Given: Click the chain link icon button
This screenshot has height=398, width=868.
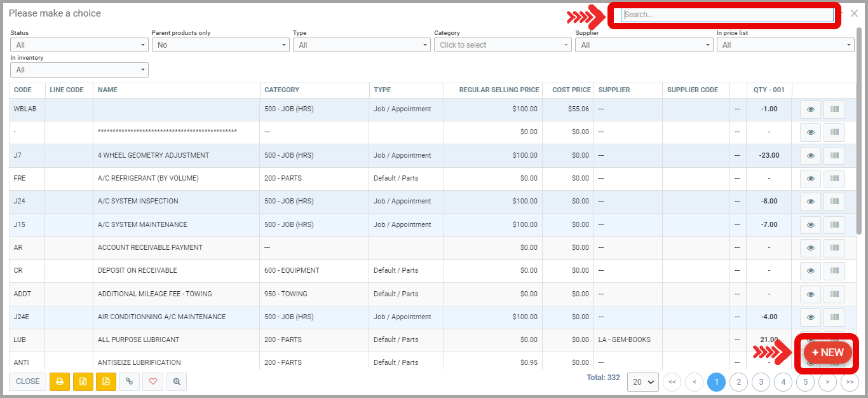Looking at the screenshot, I should pyautogui.click(x=130, y=381).
